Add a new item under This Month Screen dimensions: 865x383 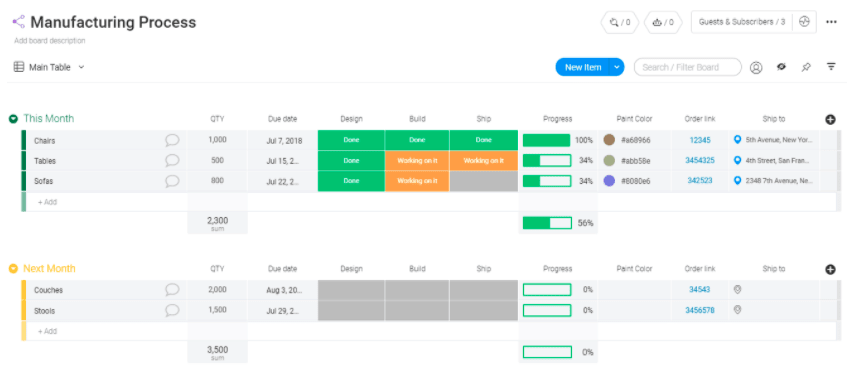[x=47, y=202]
